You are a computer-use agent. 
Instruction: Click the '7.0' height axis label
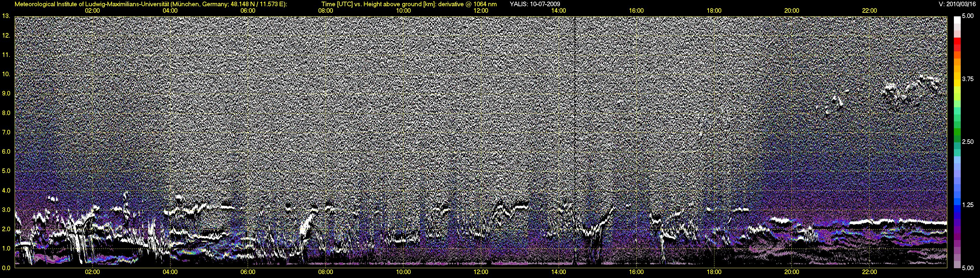click(6, 132)
